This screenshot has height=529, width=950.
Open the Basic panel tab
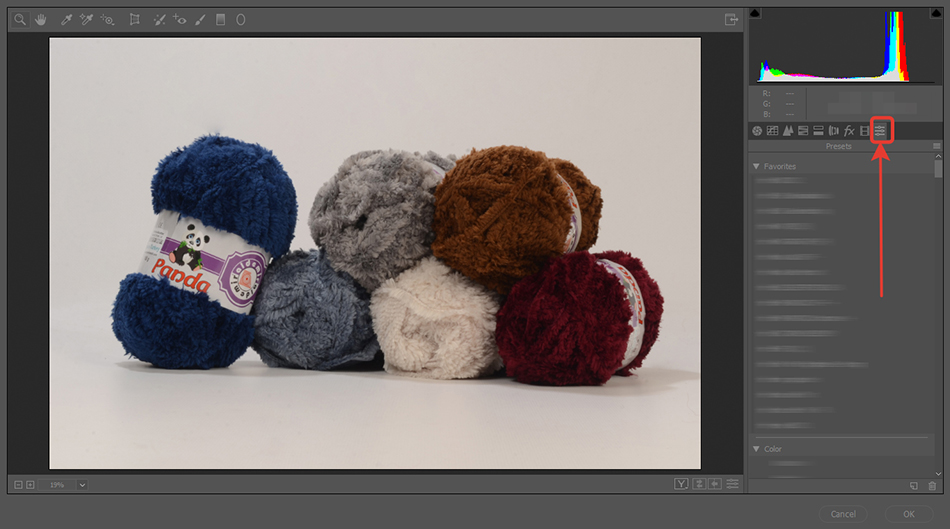[x=757, y=130]
